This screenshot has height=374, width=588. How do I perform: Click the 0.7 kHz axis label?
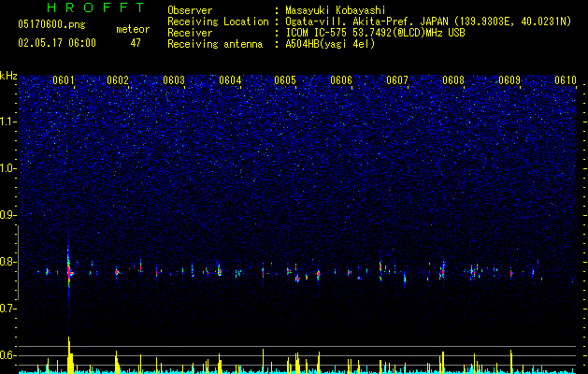(8, 309)
